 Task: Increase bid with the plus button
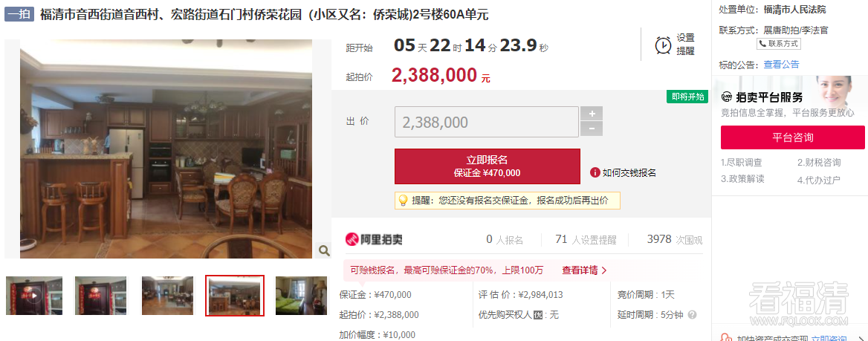(x=592, y=114)
